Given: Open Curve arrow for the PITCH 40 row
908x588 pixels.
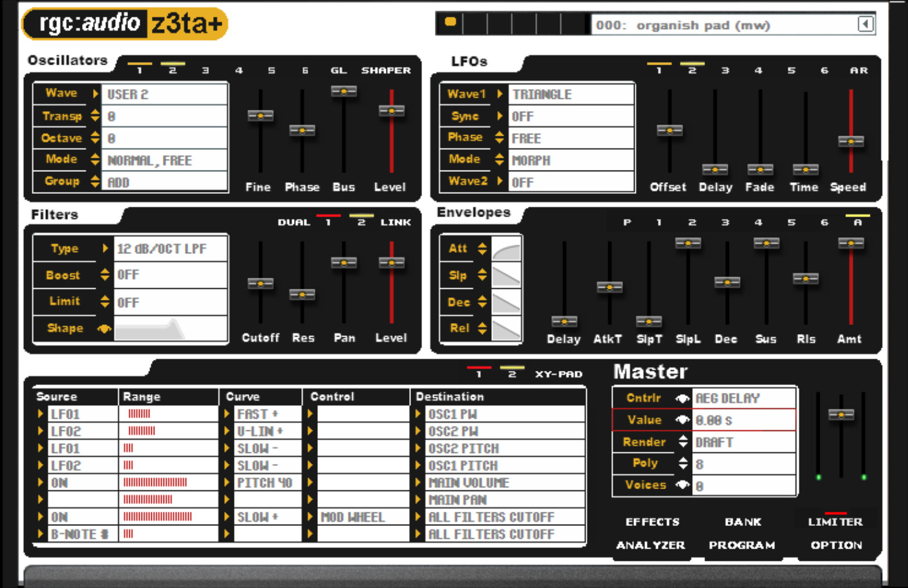Looking at the screenshot, I should 227,483.
